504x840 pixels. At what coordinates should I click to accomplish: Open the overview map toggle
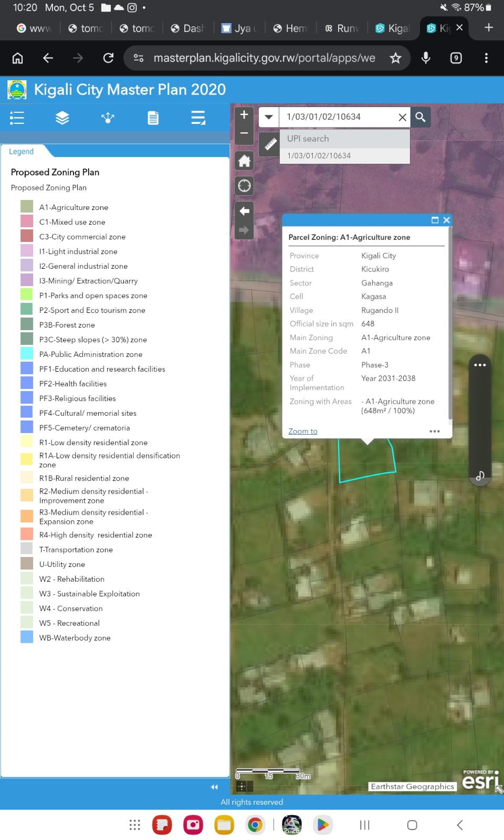[499, 789]
